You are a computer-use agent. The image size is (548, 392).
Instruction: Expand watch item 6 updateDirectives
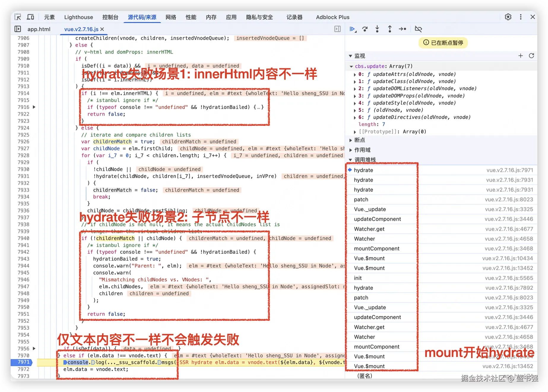[355, 117]
